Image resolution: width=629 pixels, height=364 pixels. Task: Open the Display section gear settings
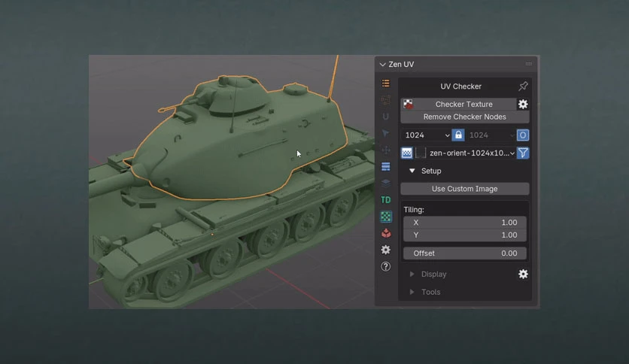point(523,275)
